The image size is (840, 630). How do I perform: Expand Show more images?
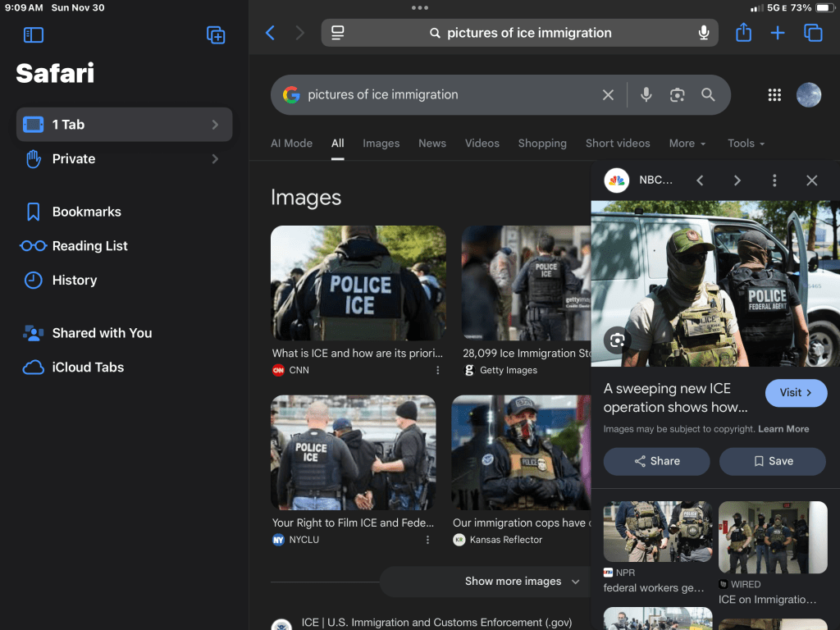[522, 581]
